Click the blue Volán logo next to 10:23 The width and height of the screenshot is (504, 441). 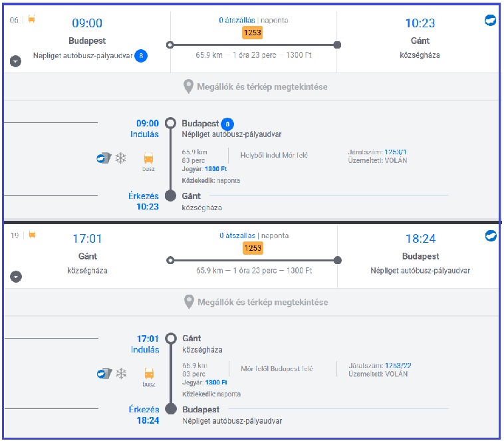(490, 20)
